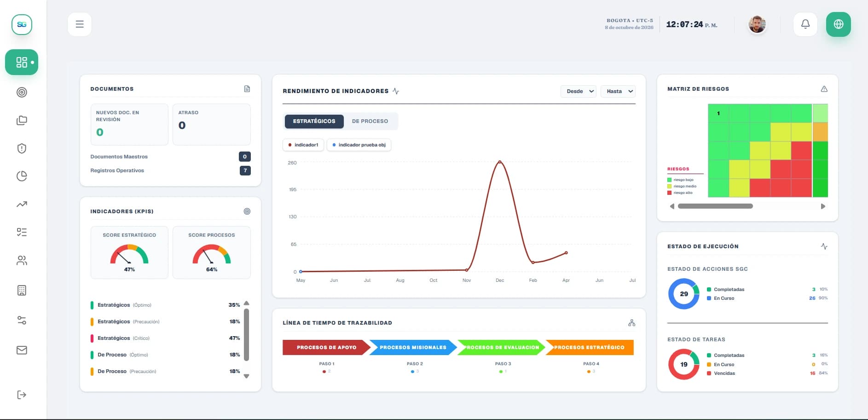
Task: Click the logout icon in sidebar
Action: coord(22,395)
